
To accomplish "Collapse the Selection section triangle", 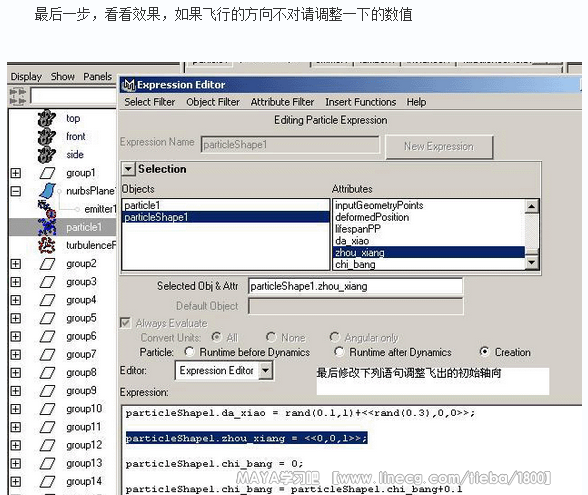I will 128,169.
